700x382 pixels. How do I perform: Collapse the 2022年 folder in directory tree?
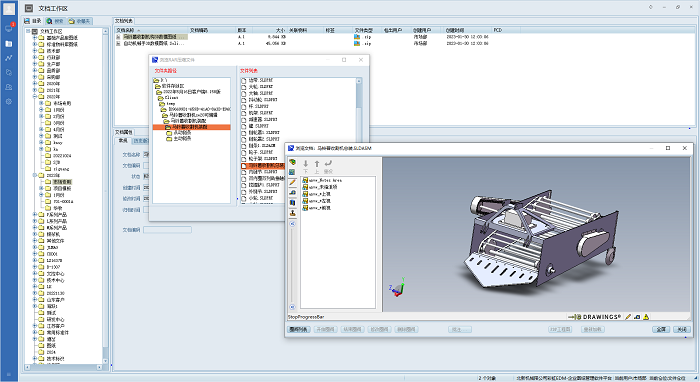coord(35,96)
